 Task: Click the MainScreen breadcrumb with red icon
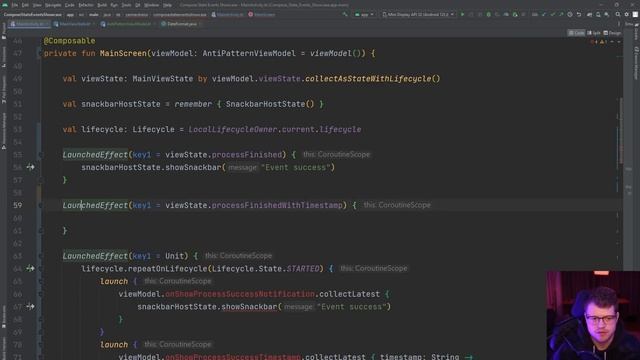262,15
